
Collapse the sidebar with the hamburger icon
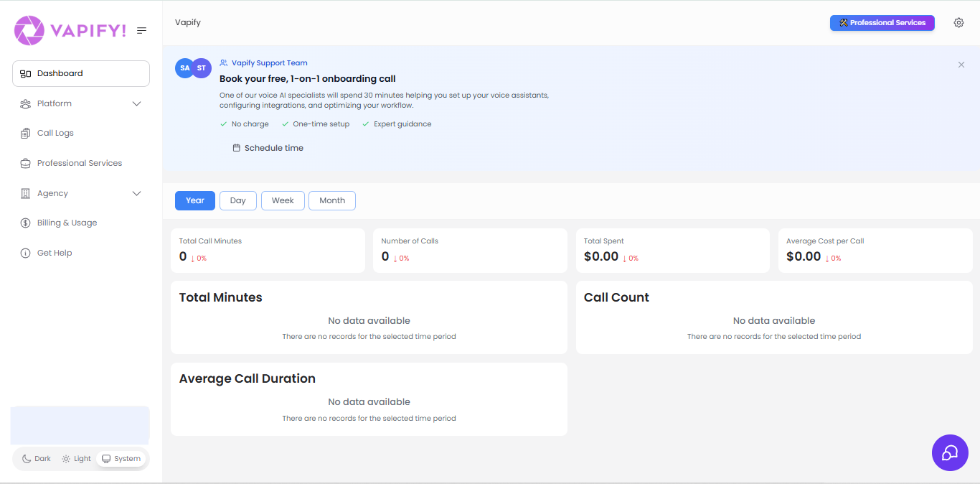(142, 30)
